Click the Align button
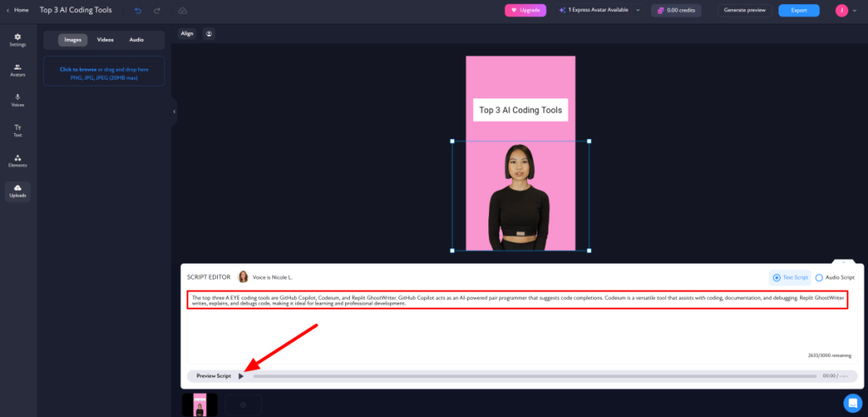The height and width of the screenshot is (417, 868). 187,34
